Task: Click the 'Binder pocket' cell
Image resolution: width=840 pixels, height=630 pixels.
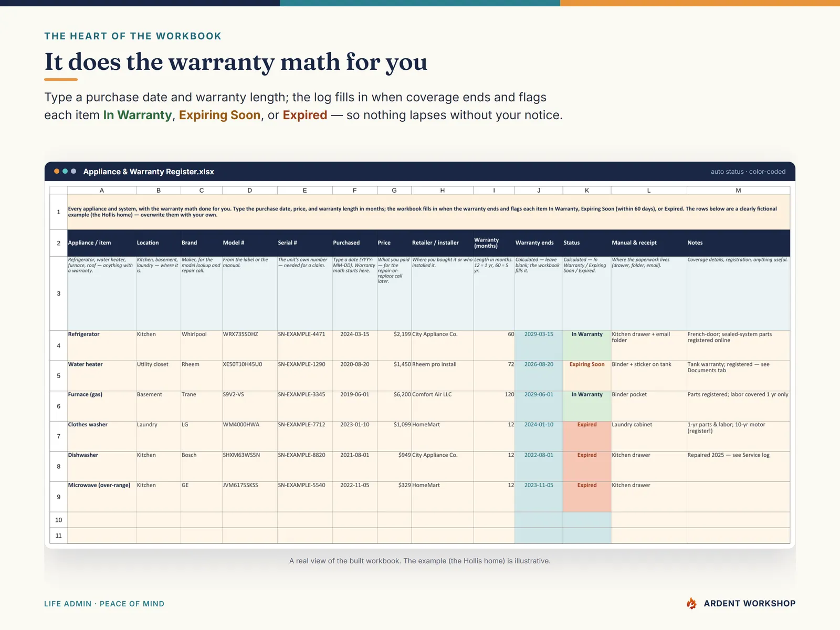Action: pyautogui.click(x=649, y=406)
